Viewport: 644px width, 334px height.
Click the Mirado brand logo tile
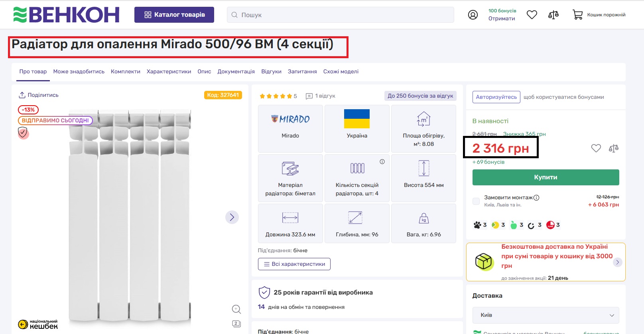[290, 128]
